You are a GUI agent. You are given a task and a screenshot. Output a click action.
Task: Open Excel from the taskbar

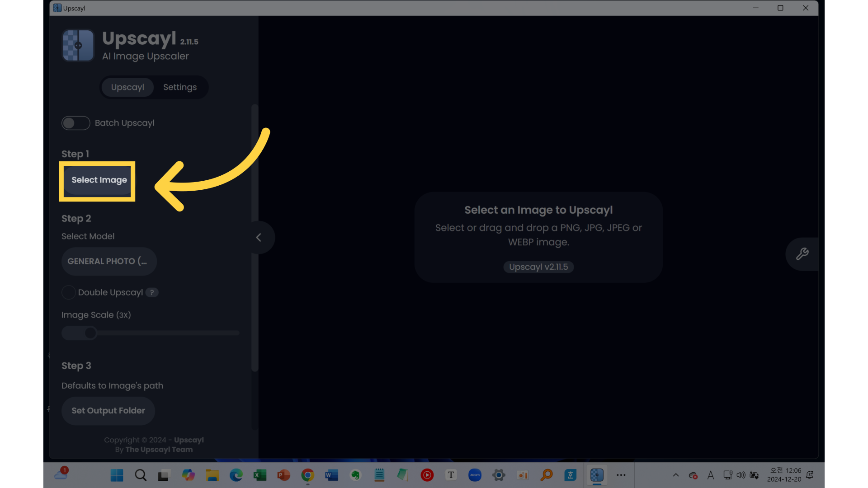[x=259, y=475]
